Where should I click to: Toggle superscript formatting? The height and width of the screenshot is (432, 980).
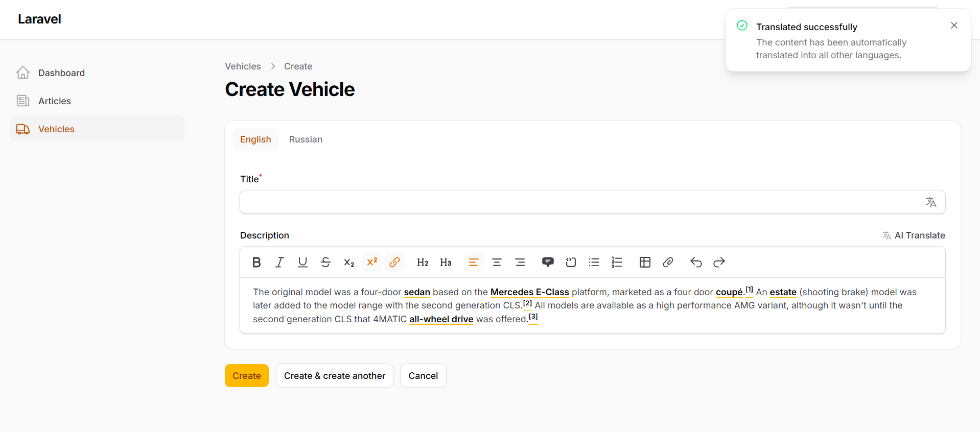pyautogui.click(x=372, y=262)
